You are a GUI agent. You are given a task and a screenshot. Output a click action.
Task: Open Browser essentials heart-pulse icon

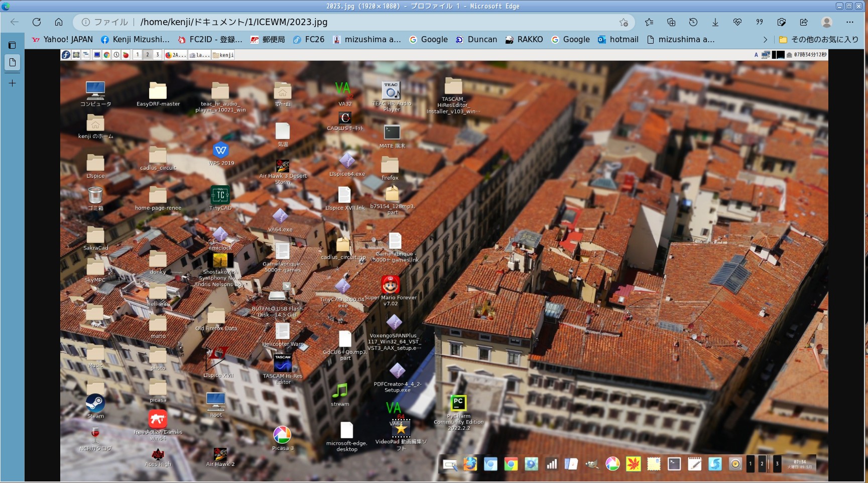pos(737,22)
